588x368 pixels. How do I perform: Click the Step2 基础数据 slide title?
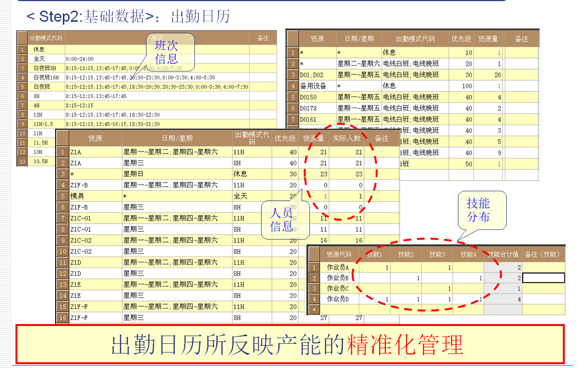[128, 16]
